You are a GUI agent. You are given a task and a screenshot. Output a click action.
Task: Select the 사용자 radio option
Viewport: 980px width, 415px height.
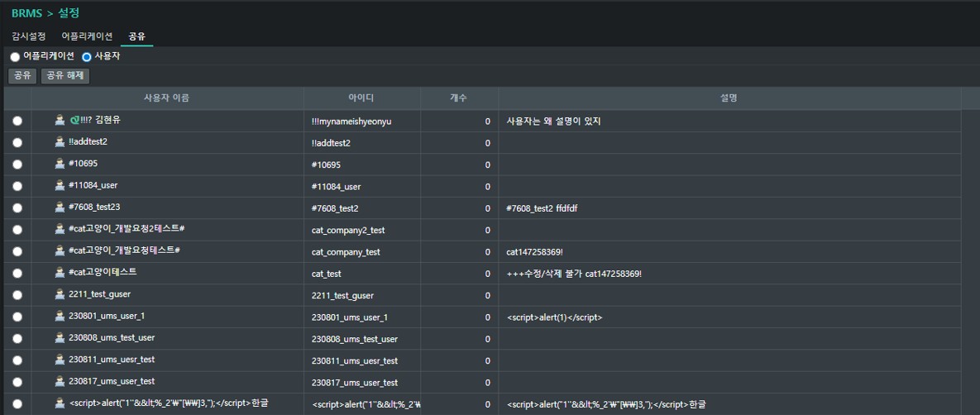tap(87, 57)
